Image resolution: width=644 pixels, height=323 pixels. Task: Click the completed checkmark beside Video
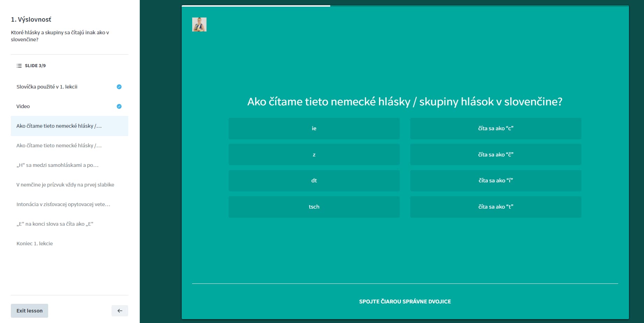119,106
